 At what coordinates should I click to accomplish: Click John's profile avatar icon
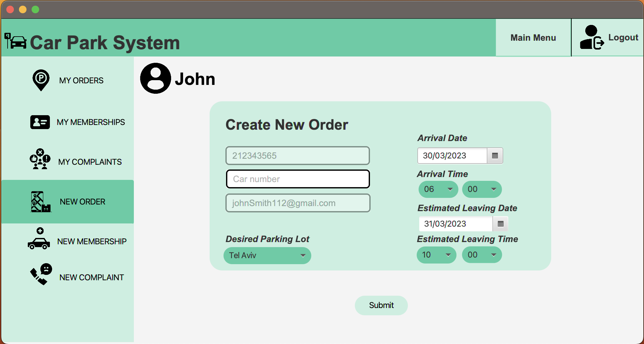point(156,78)
